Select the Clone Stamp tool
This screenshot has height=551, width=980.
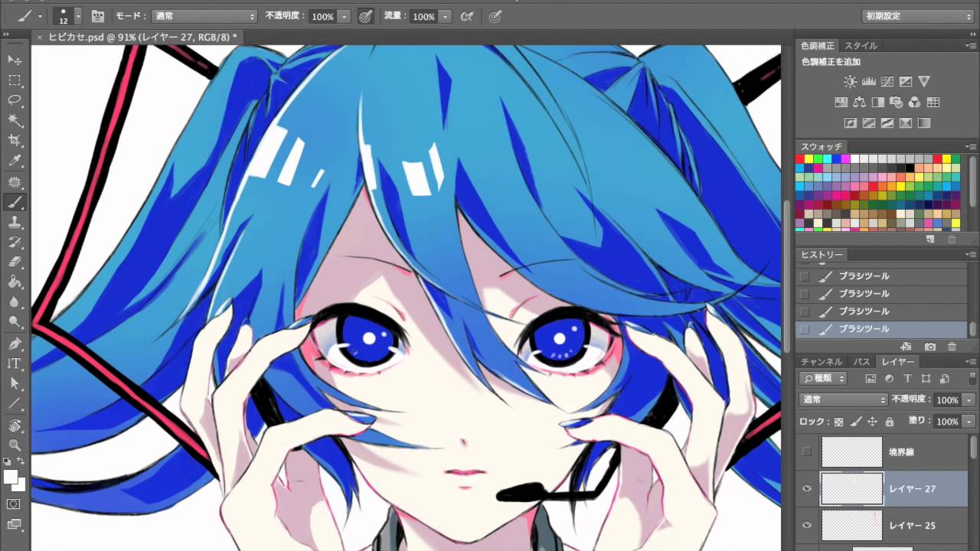click(x=15, y=223)
